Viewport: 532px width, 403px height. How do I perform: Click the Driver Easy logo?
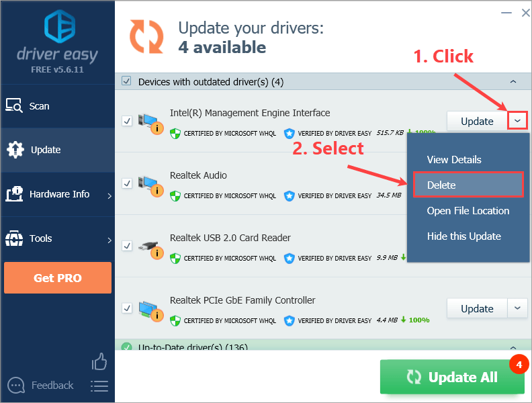coord(60,26)
